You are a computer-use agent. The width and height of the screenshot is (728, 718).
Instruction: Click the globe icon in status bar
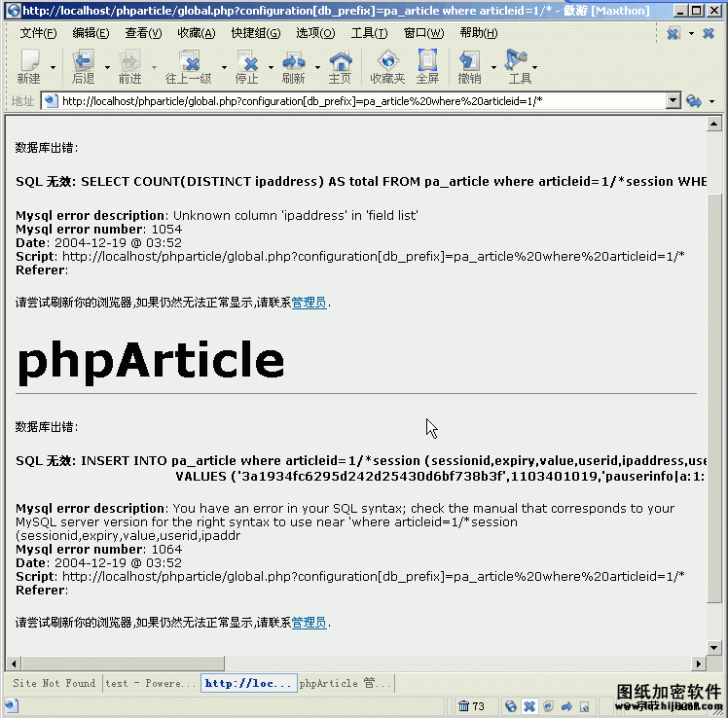pos(511,706)
